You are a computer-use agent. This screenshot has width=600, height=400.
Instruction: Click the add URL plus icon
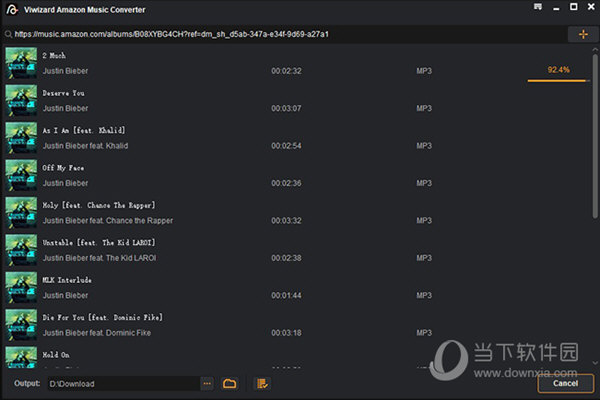[583, 34]
